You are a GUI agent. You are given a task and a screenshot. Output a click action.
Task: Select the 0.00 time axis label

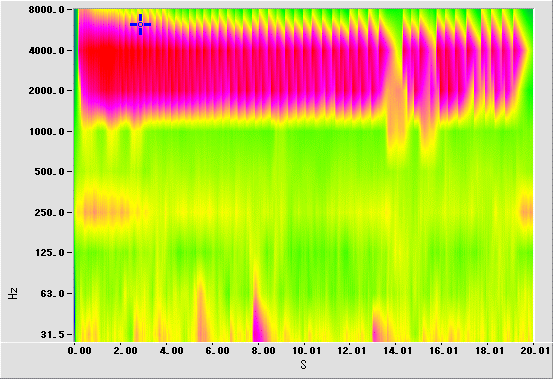click(79, 351)
